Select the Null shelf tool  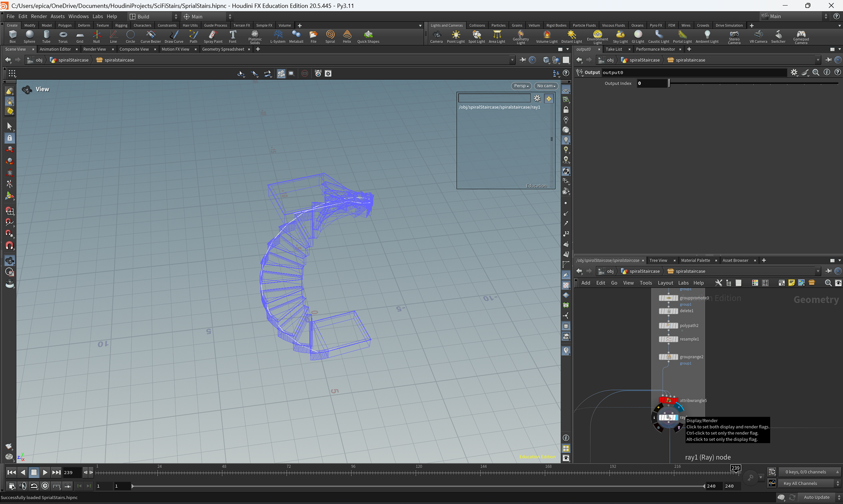pos(96,36)
